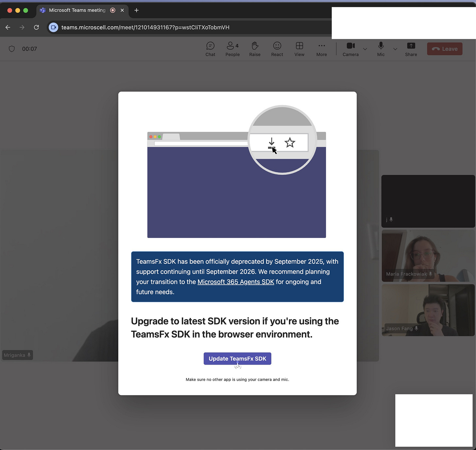Image resolution: width=476 pixels, height=450 pixels.
Task: Expand the Mic options chevron
Action: click(x=395, y=49)
